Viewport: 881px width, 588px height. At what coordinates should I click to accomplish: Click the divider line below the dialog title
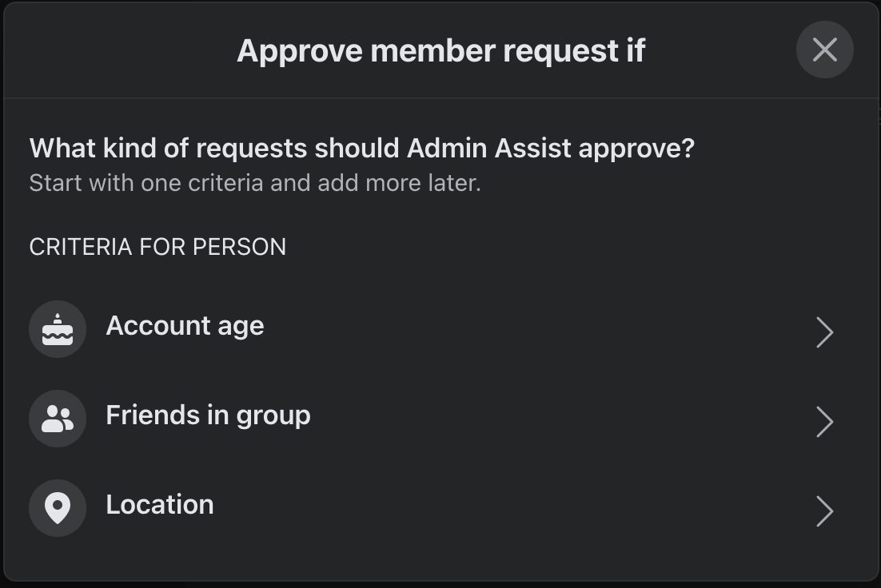(440, 98)
